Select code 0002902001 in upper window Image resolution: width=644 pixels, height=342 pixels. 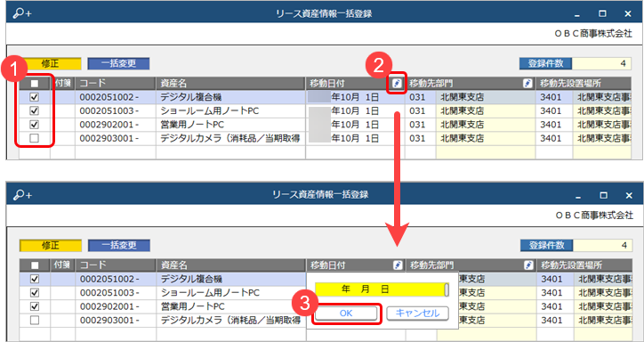pos(109,125)
